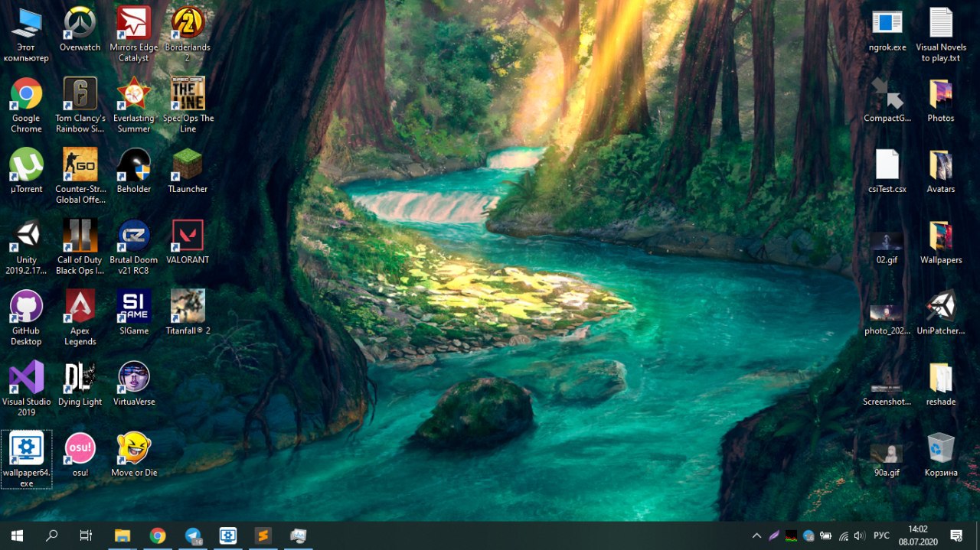Viewport: 980px width, 550px height.
Task: Click the blue globe tray icon
Action: click(x=808, y=535)
